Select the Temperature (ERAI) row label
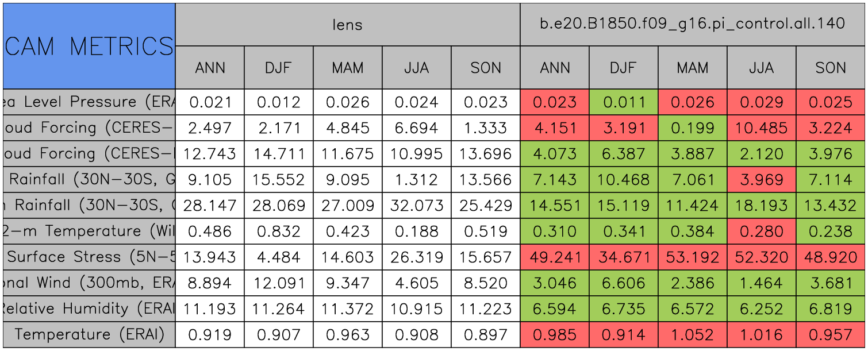Viewport: 868px width, 351px height. [x=89, y=334]
